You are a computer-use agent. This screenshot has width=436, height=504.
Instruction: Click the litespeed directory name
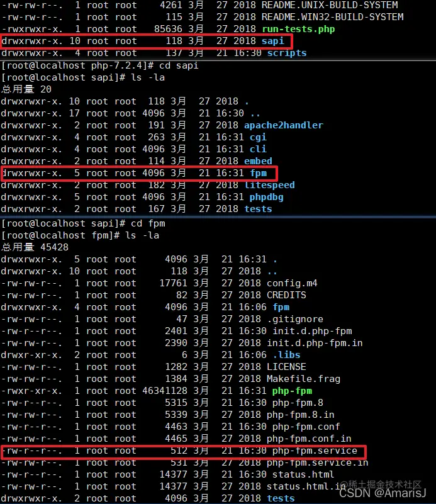point(269,185)
